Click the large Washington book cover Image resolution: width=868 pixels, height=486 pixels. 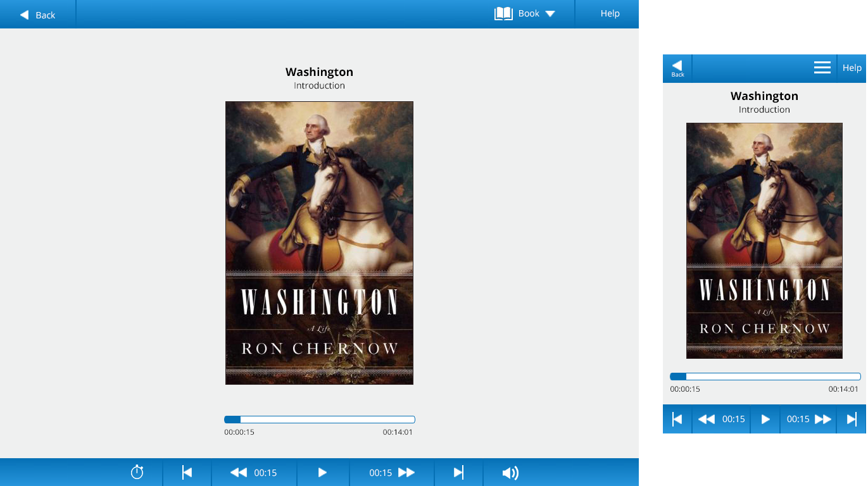coord(319,243)
